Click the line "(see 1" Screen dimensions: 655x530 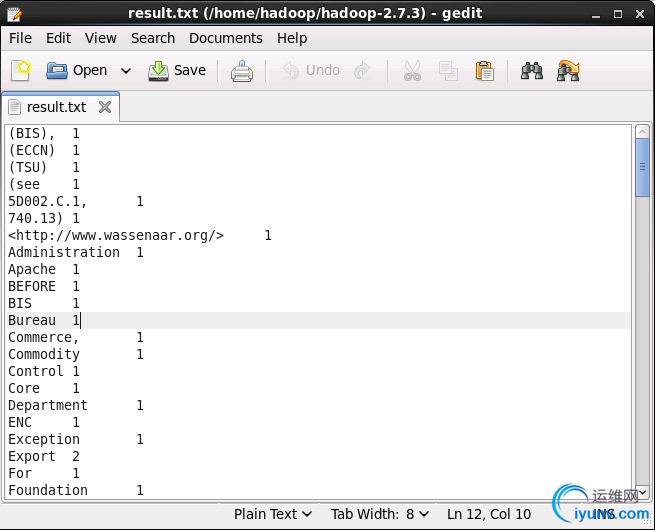click(44, 185)
